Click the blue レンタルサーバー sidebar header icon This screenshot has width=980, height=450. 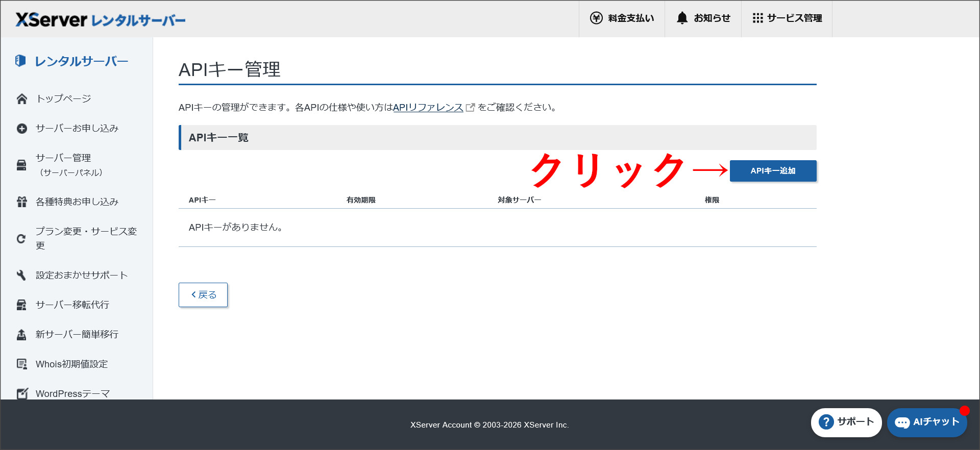pos(20,61)
